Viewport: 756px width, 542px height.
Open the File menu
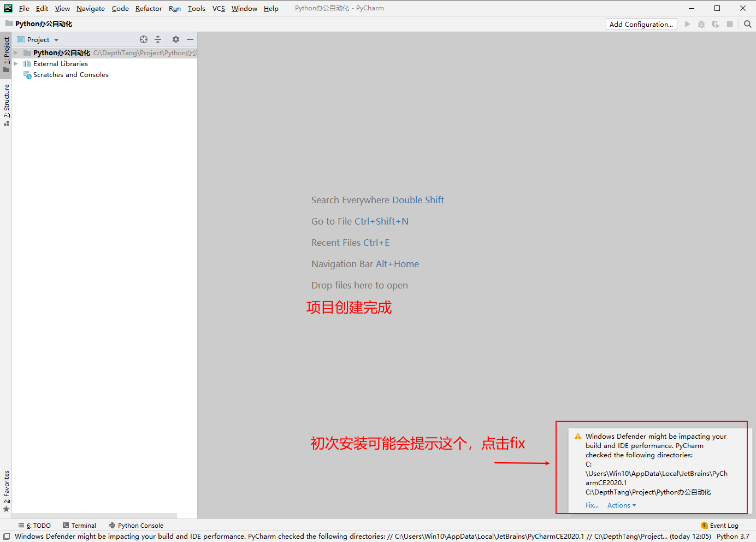24,8
